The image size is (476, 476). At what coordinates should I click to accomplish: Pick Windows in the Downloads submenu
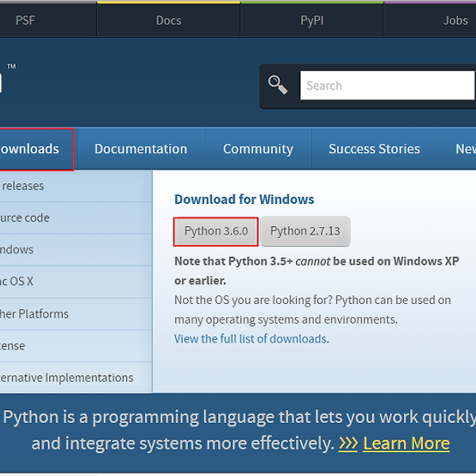[17, 250]
